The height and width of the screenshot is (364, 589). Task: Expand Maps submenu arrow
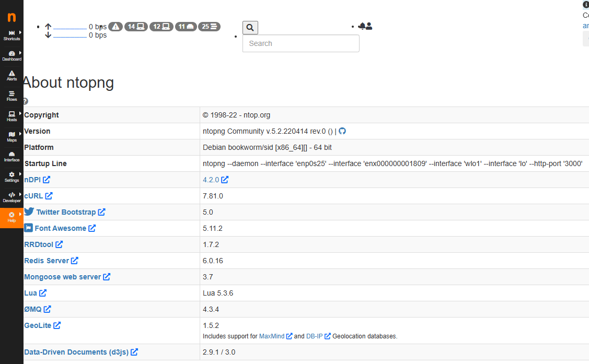click(20, 134)
